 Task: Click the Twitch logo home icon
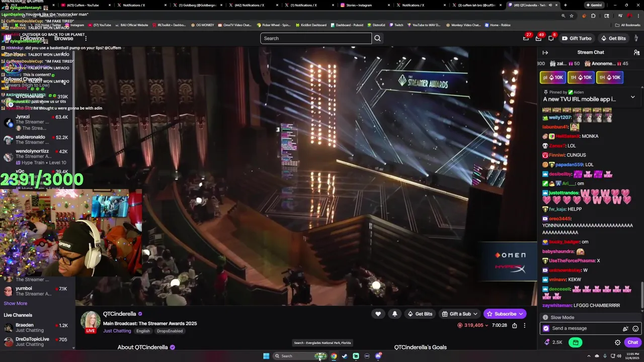8,38
